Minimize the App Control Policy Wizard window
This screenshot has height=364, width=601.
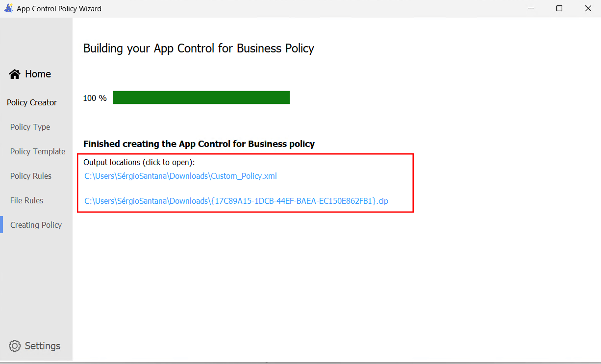(x=531, y=8)
